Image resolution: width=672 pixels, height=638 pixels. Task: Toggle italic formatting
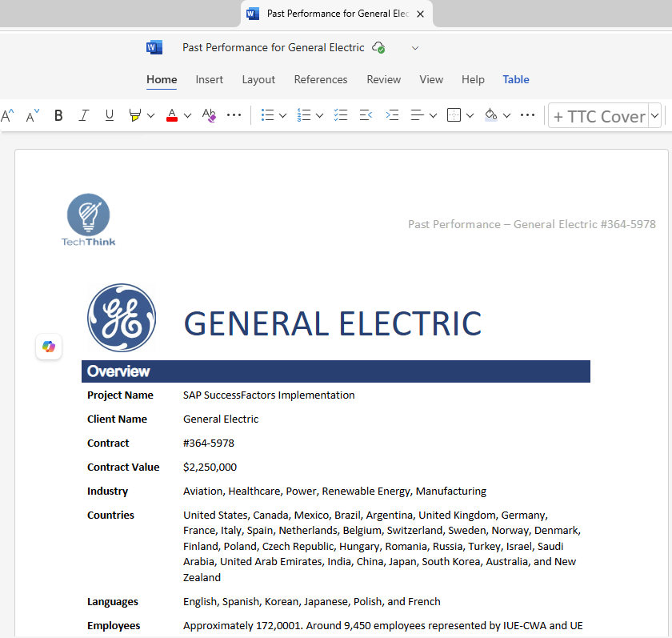coord(83,115)
